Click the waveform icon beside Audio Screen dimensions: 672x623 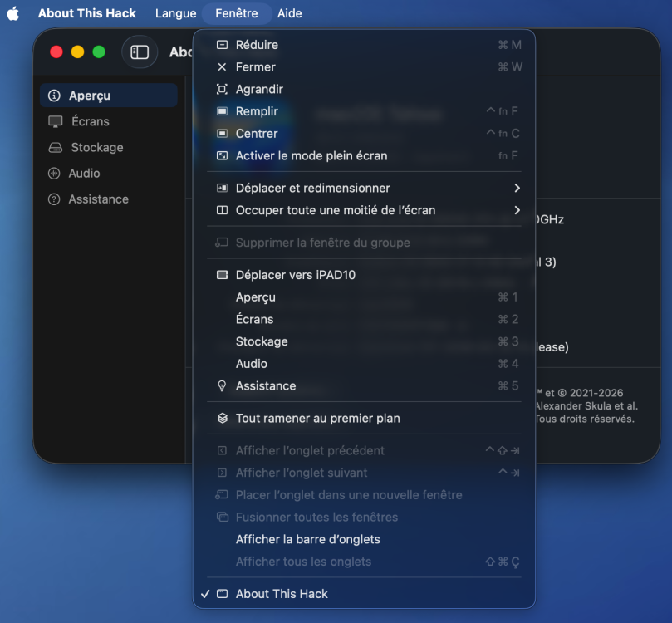[x=54, y=174]
